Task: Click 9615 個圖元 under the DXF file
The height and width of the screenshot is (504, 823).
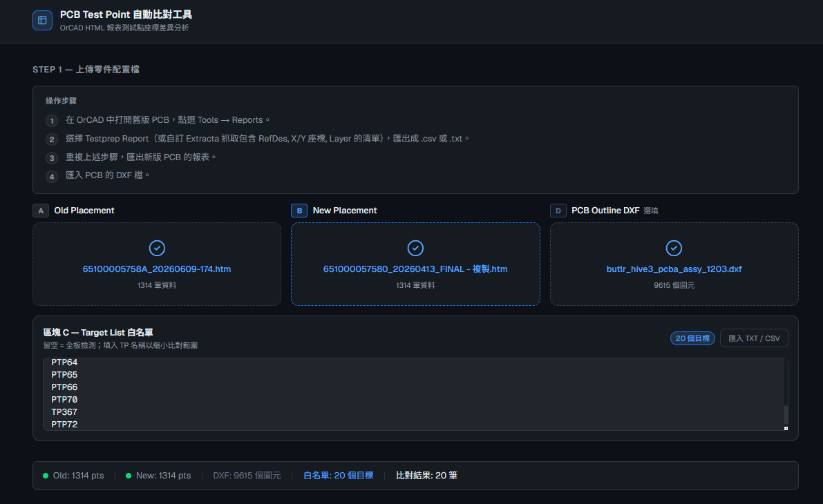Action: (x=674, y=285)
